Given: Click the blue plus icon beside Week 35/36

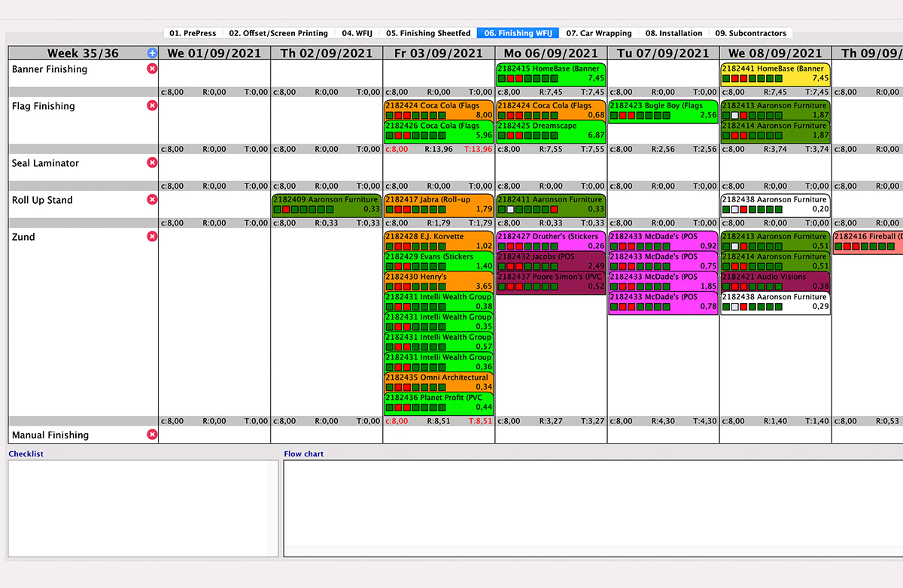Looking at the screenshot, I should 152,53.
